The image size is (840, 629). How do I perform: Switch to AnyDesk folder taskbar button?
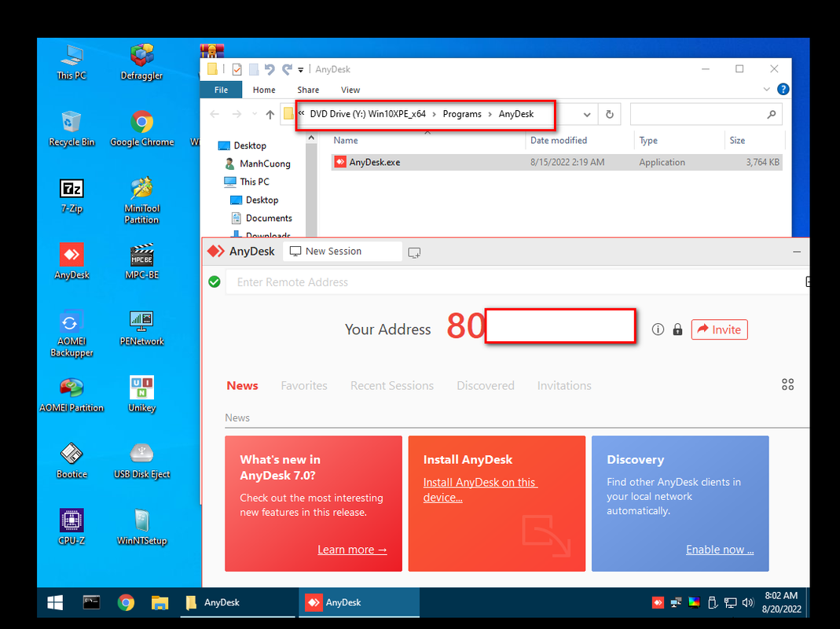(238, 603)
